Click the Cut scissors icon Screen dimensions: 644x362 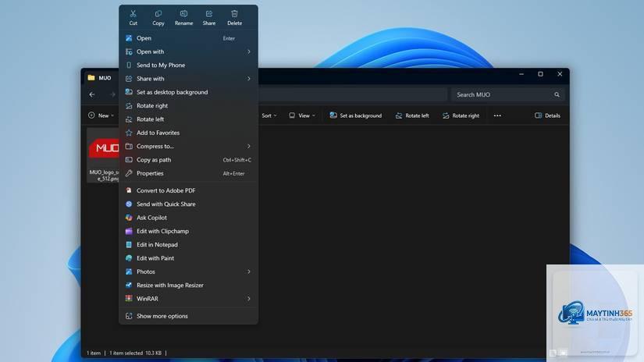133,14
